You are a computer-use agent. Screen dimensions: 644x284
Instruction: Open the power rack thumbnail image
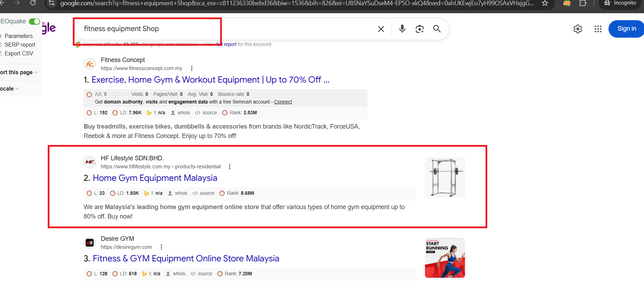(x=445, y=177)
